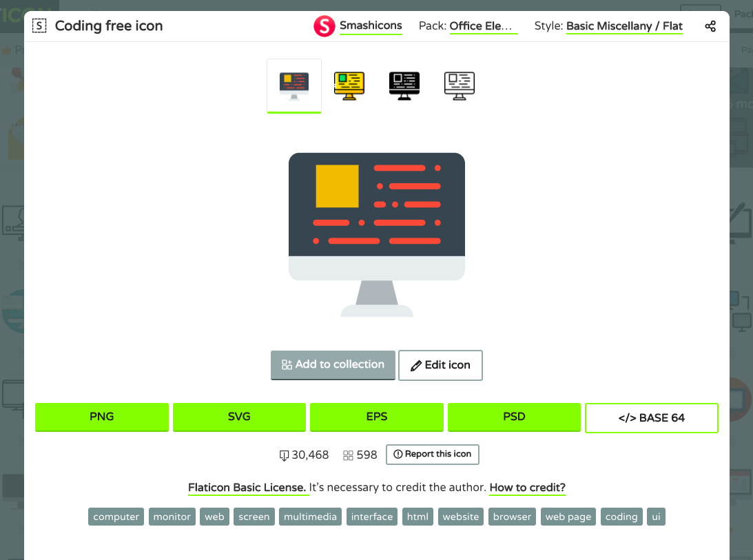The height and width of the screenshot is (560, 753).
Task: Download the icon as PNG
Action: click(102, 417)
